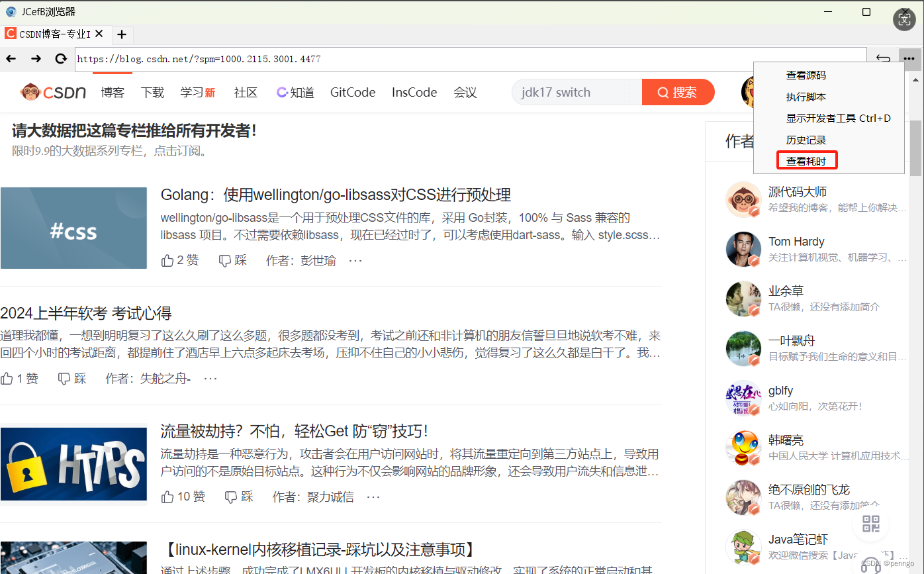Open more options for 失舵之舟- article
924x574 pixels.
(210, 378)
